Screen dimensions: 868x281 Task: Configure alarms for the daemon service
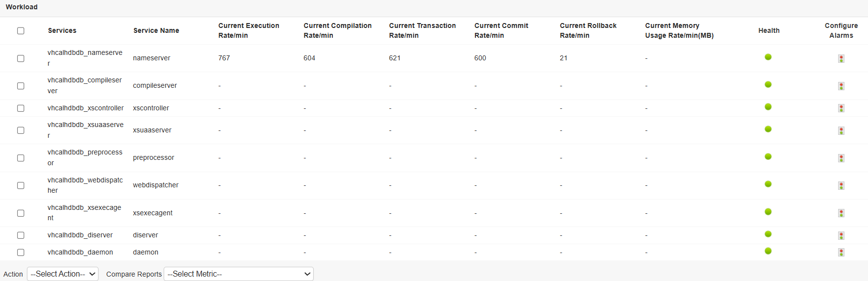841,252
